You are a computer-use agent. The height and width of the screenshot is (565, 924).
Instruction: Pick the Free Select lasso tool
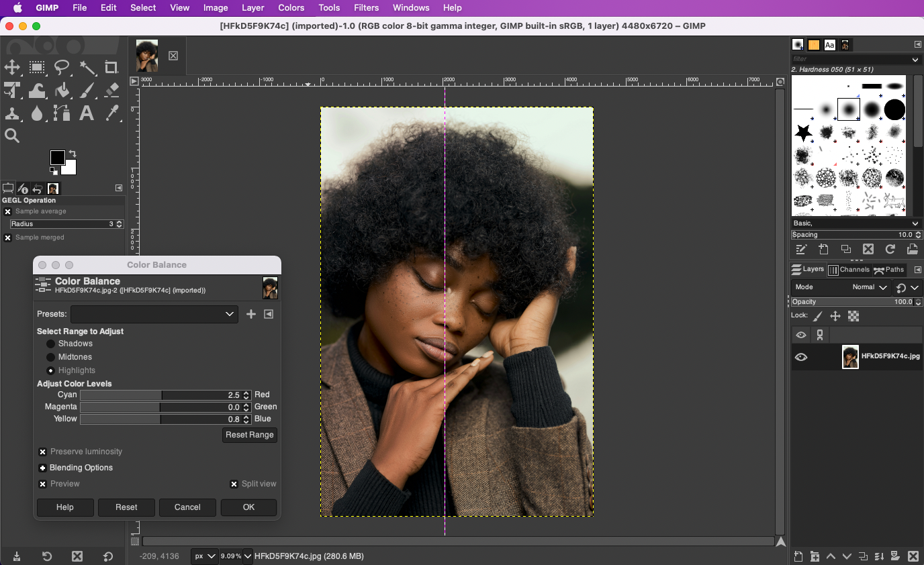tap(62, 67)
